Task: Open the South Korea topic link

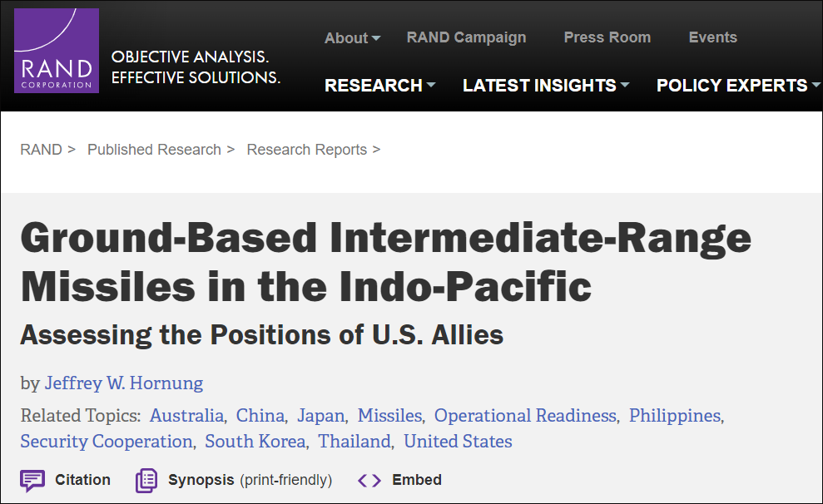Action: (x=255, y=442)
